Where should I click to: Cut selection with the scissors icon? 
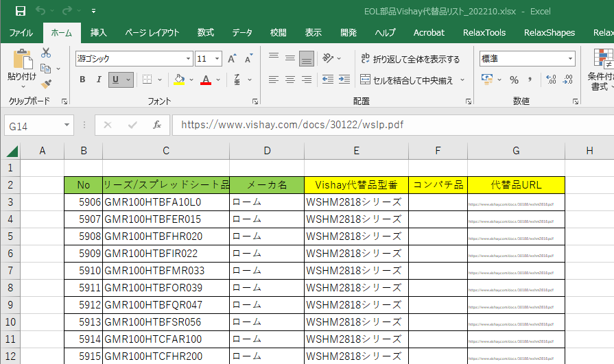[46, 53]
